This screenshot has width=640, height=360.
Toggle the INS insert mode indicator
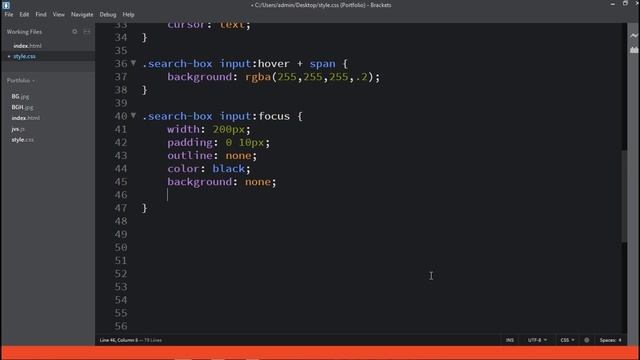click(509, 340)
